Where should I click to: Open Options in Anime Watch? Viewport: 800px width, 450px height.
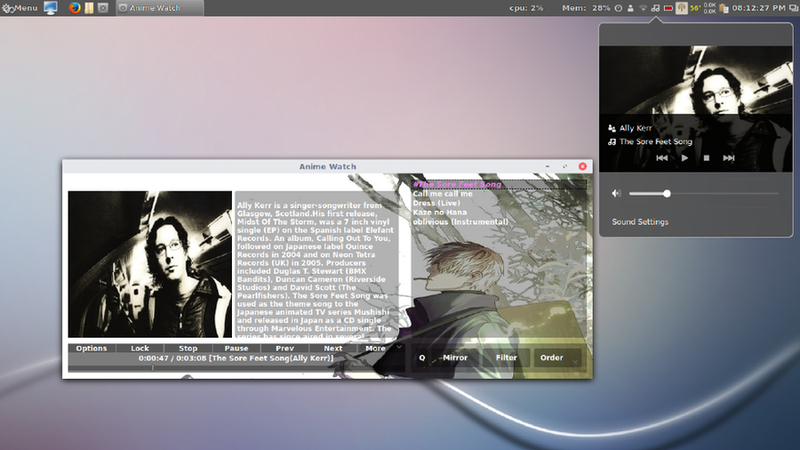(91, 348)
